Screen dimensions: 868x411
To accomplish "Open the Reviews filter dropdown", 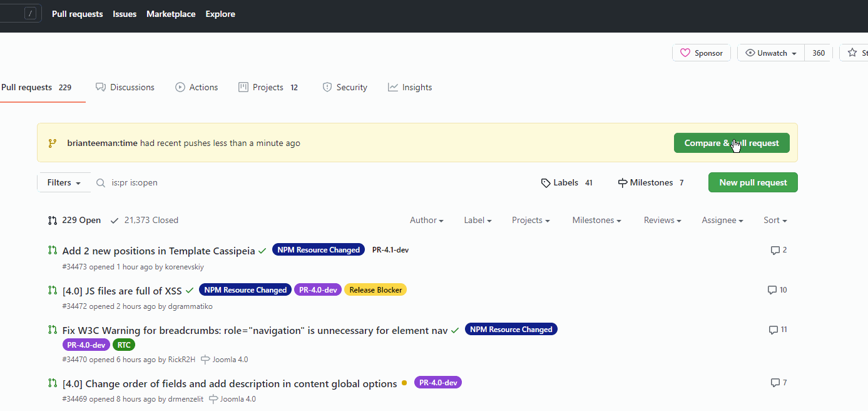I will tap(662, 221).
